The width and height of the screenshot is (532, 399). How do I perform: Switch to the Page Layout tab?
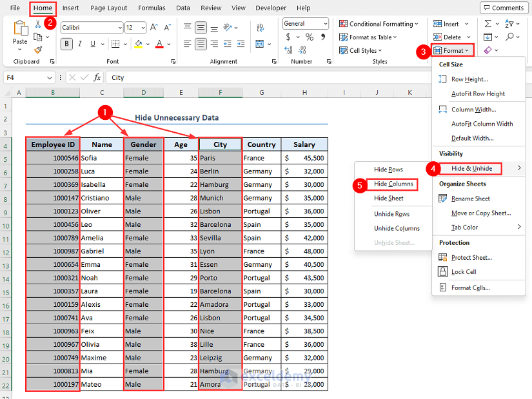click(x=108, y=8)
